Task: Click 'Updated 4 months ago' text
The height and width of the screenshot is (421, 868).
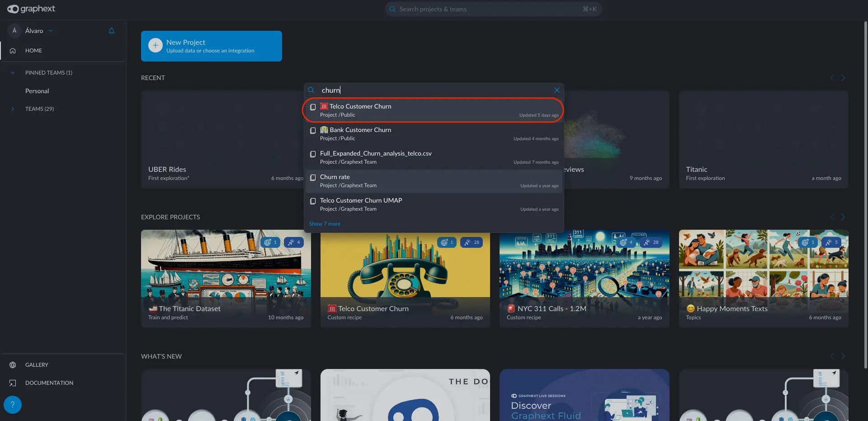Action: point(536,139)
